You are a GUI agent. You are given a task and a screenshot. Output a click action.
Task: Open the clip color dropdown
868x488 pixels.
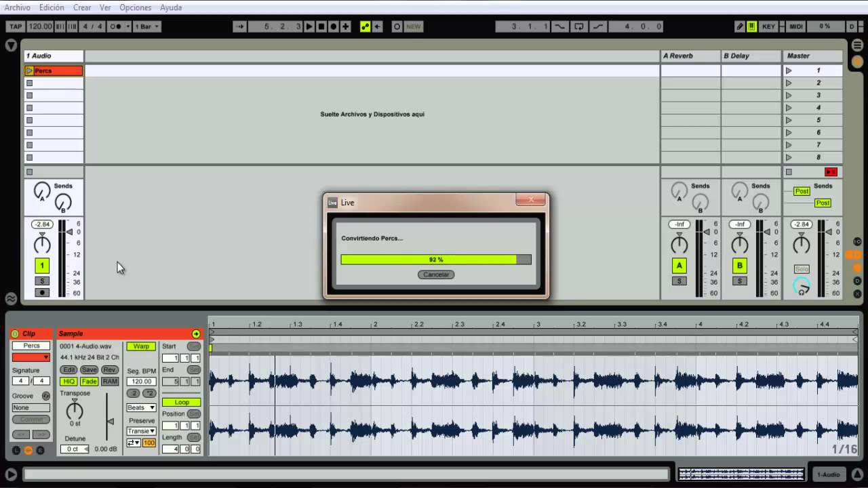pyautogui.click(x=31, y=357)
